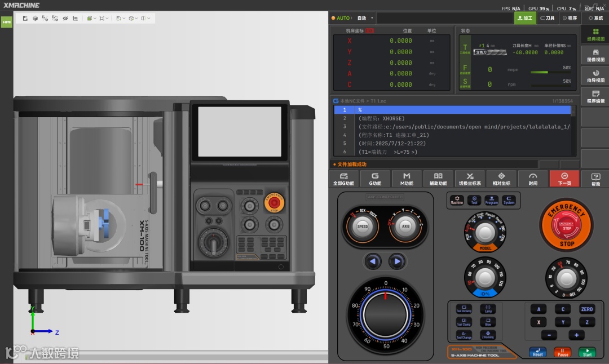
Task: Open the split panel layout dropdown
Action: [145, 18]
